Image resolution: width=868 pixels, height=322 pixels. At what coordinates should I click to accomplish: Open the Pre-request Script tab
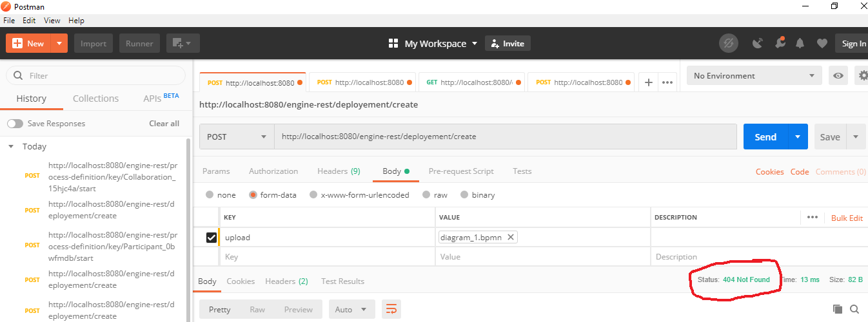pyautogui.click(x=461, y=171)
